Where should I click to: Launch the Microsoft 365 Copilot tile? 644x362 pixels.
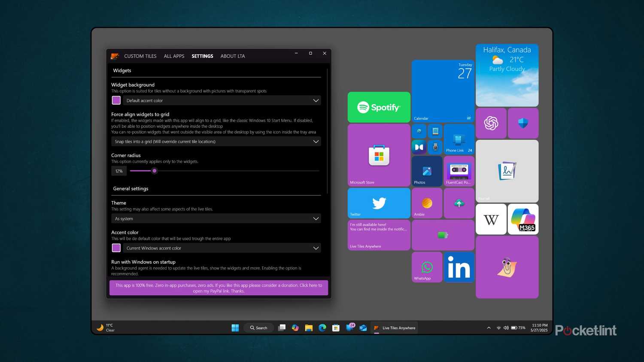pyautogui.click(x=522, y=219)
